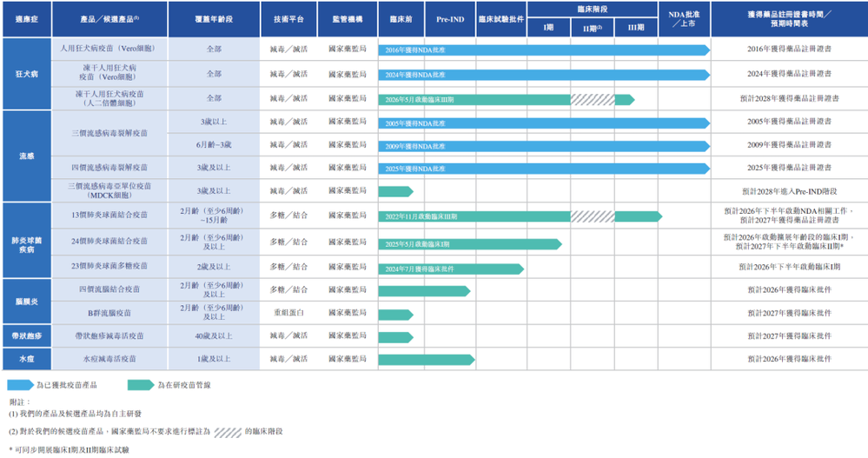Click the green pipeline vaccine legend arrow
This screenshot has height=458, width=868.
(141, 385)
